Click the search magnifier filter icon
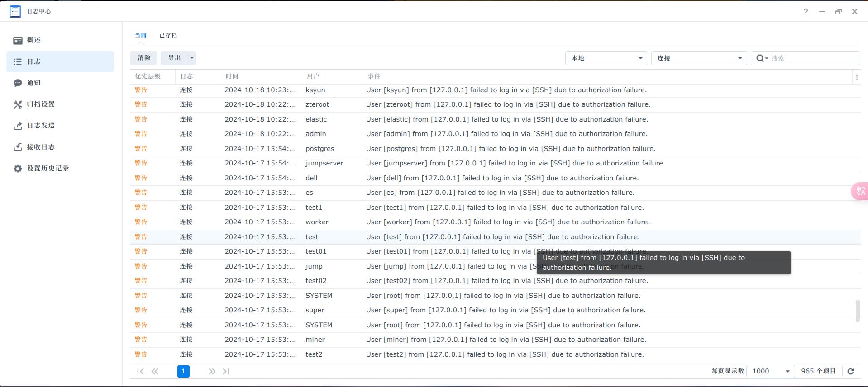The height and width of the screenshot is (387, 868). point(762,58)
